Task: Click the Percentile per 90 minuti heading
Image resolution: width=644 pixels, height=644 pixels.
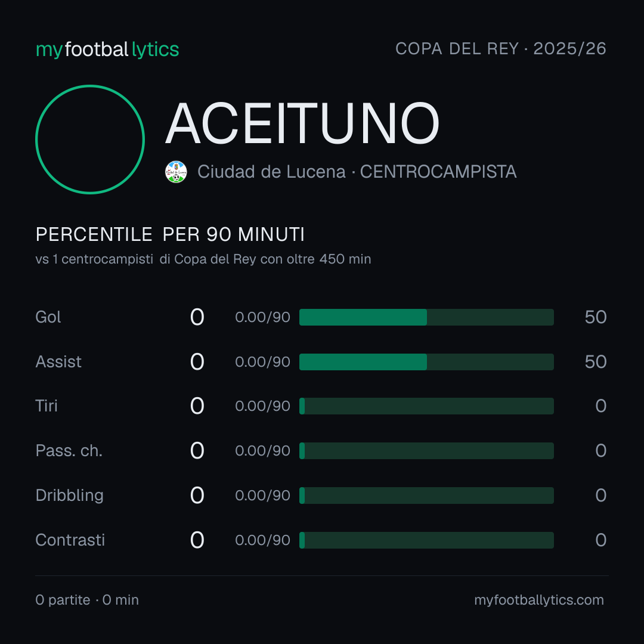Action: tap(170, 234)
